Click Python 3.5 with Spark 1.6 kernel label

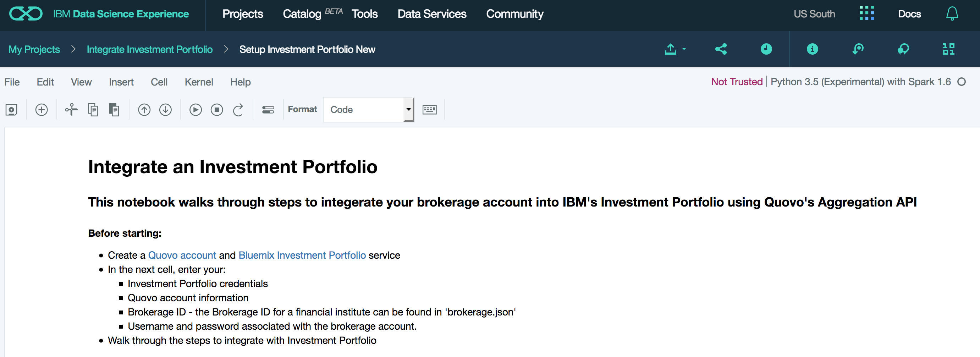point(860,82)
